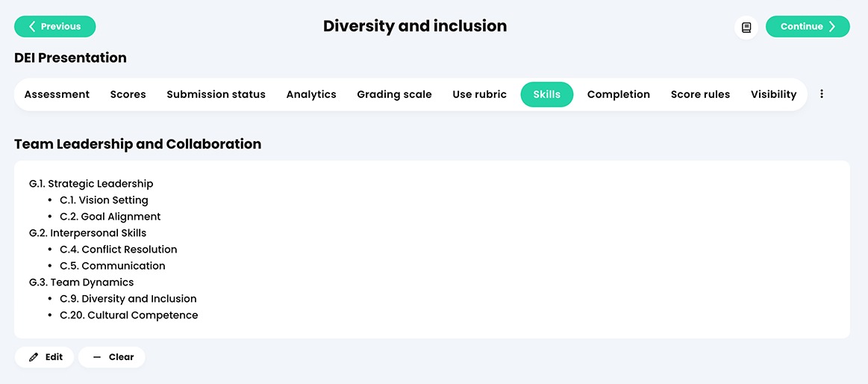The image size is (868, 384).
Task: Select the active Skills tab
Action: (547, 94)
